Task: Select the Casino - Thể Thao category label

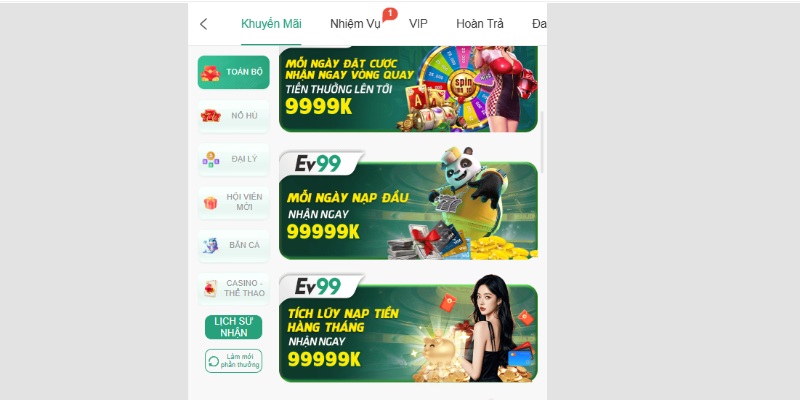Action: (x=244, y=288)
